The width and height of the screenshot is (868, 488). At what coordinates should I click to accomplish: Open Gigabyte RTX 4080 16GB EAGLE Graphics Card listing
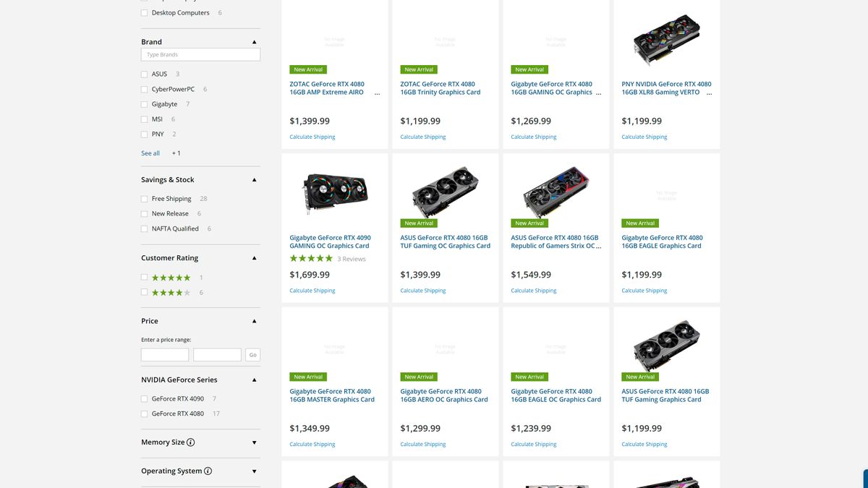pyautogui.click(x=662, y=241)
